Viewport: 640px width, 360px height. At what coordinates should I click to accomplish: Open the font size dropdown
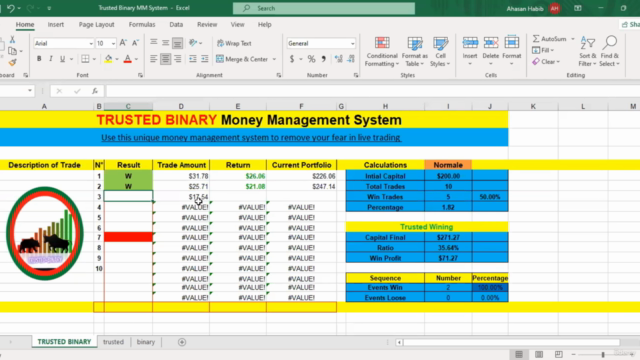[x=113, y=43]
